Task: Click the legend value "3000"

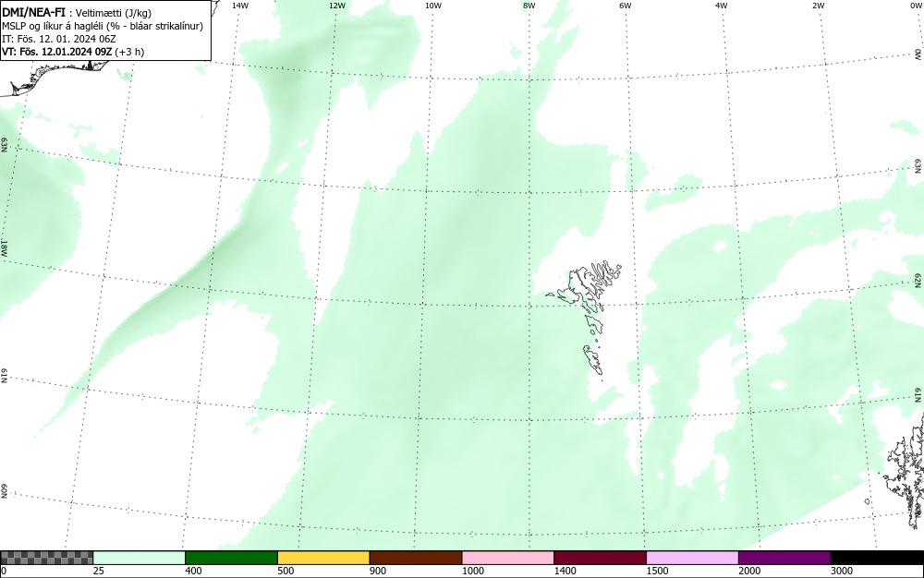Action: (842, 571)
